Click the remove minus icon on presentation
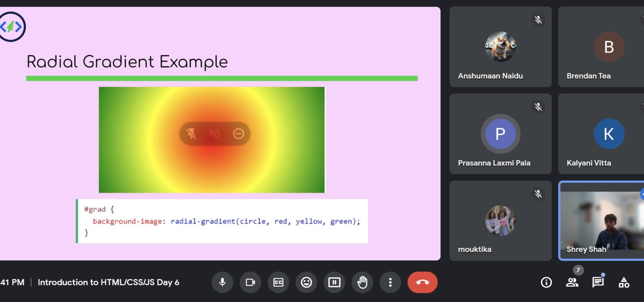This screenshot has width=644, height=302. [x=238, y=134]
